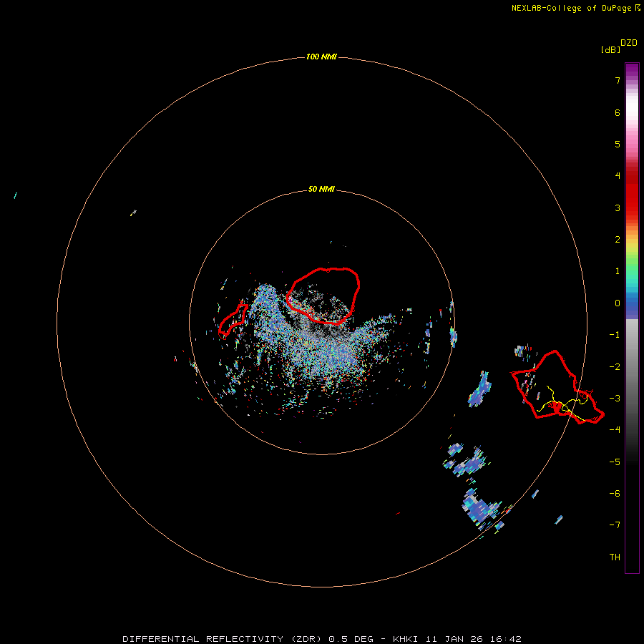Viewport: 644px width, 644px height.
Task: Click the KHKI station identifier
Action: pos(406,639)
